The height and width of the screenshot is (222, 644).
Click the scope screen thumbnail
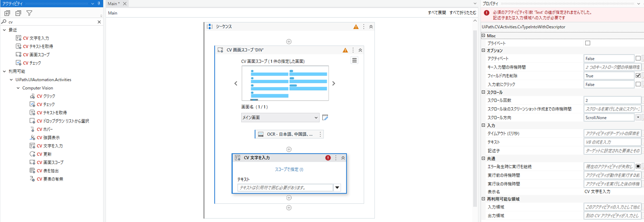[285, 83]
